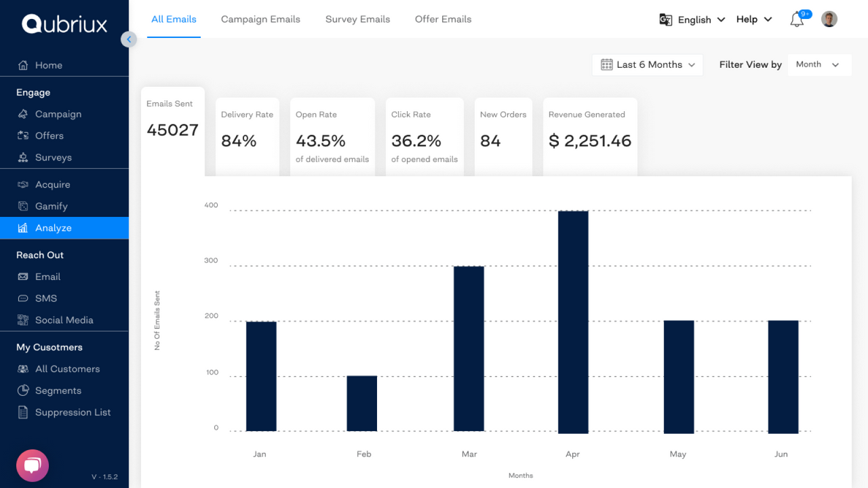The width and height of the screenshot is (868, 488).
Task: Open the Month filter dropdown
Action: point(819,64)
